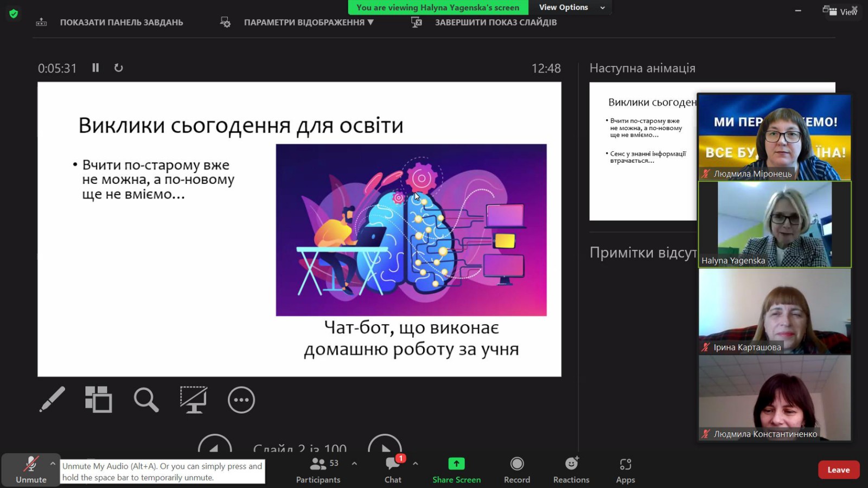
Task: Expand audio settings arrow next to Unmute
Action: [53, 464]
